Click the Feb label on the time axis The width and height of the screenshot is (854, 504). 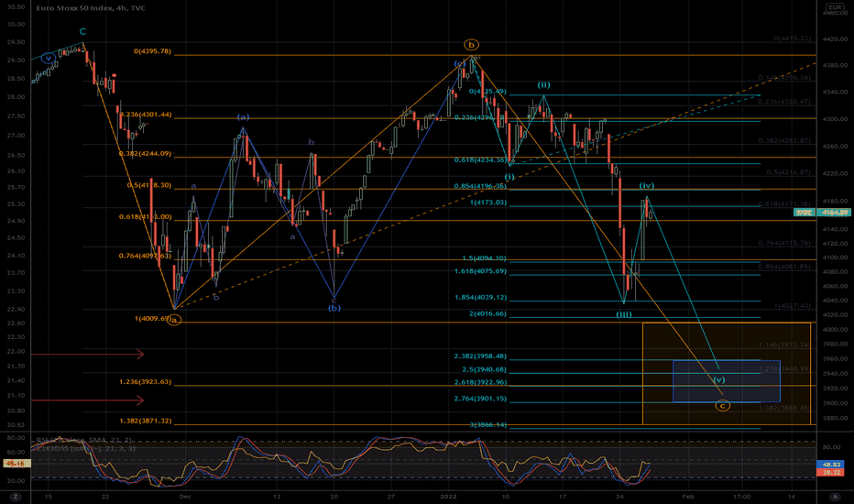pyautogui.click(x=688, y=497)
